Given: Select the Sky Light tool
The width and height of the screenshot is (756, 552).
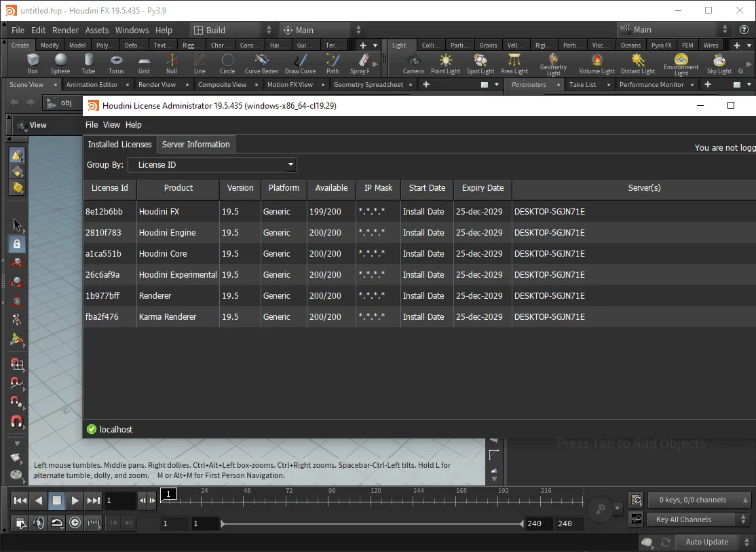Looking at the screenshot, I should (x=719, y=64).
